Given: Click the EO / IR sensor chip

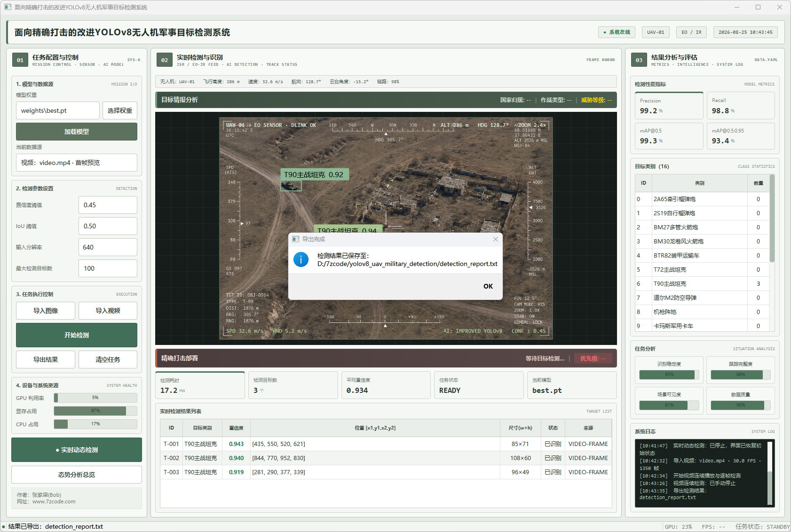Looking at the screenshot, I should pyautogui.click(x=691, y=32).
